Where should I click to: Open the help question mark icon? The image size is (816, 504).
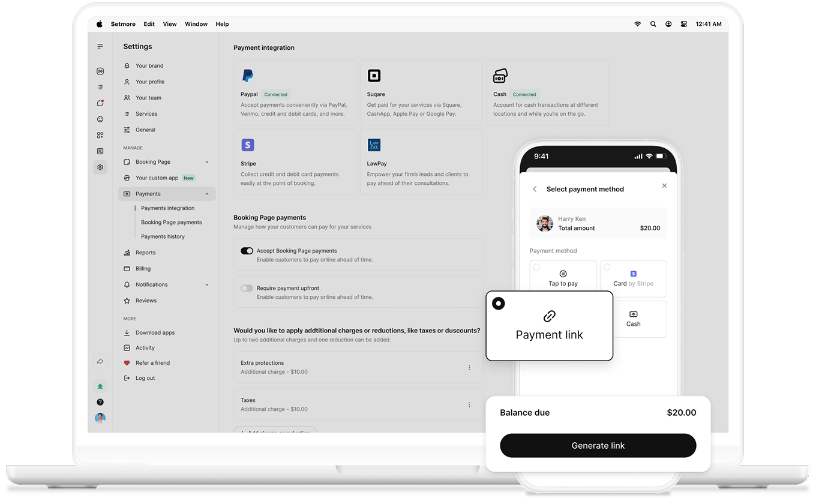pyautogui.click(x=100, y=402)
